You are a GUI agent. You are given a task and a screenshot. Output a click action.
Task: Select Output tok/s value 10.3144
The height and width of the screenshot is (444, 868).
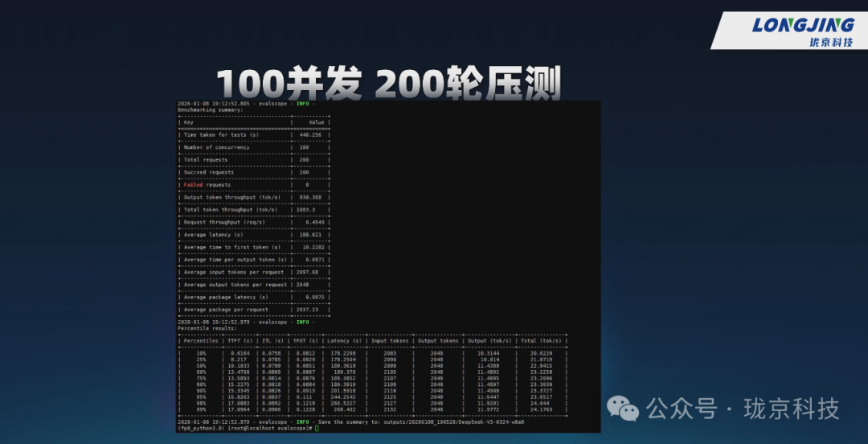489,353
